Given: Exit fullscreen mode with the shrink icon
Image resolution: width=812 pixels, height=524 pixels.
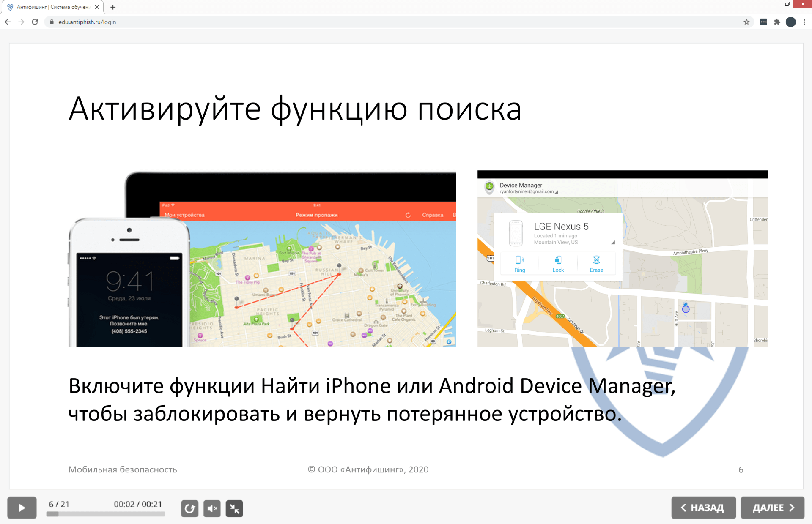Looking at the screenshot, I should pos(234,508).
